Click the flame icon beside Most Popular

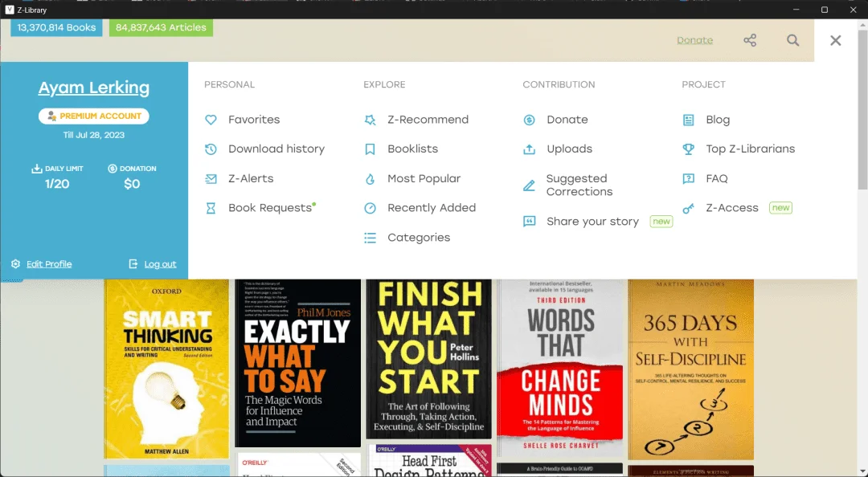coord(370,179)
